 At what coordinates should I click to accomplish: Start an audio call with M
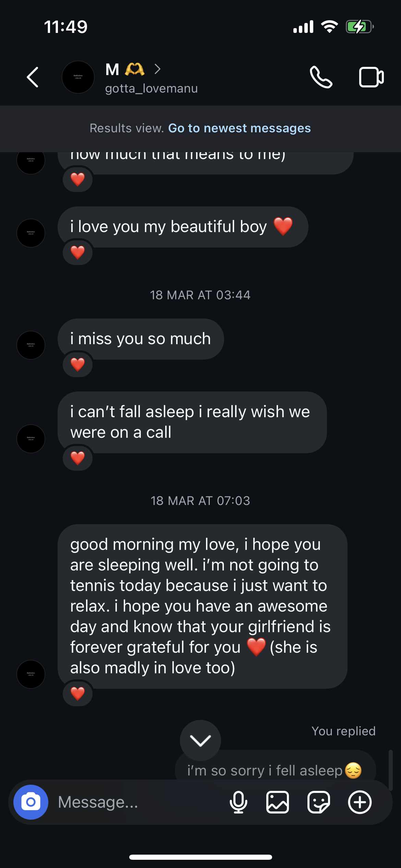tap(321, 77)
